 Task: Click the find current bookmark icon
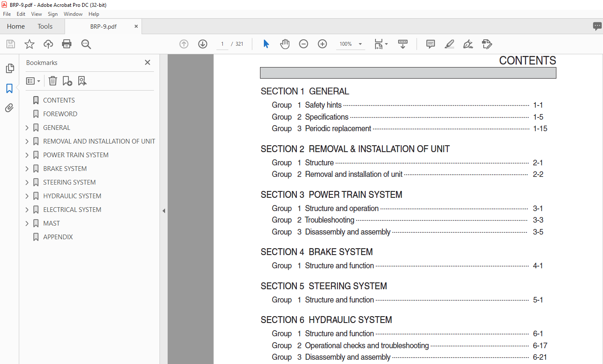[x=82, y=81]
